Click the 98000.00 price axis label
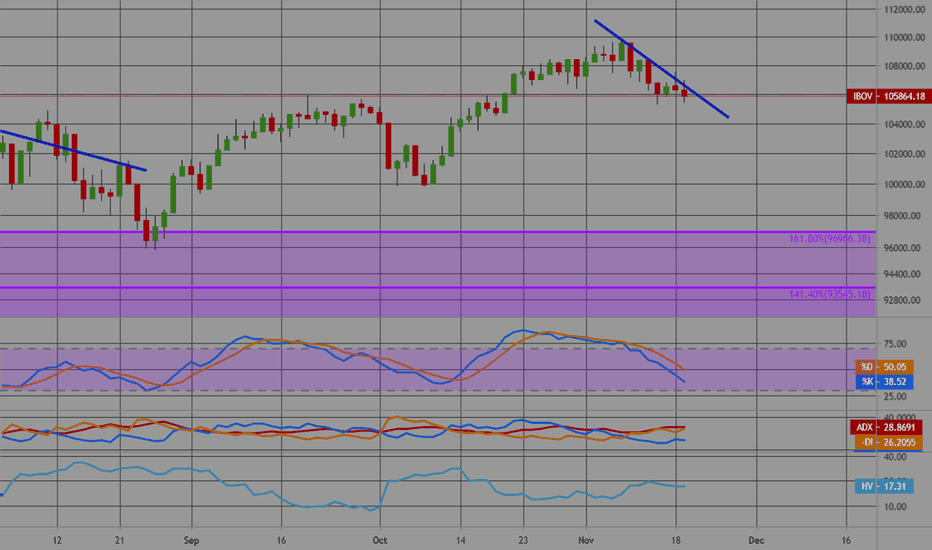This screenshot has width=932, height=550. click(904, 216)
